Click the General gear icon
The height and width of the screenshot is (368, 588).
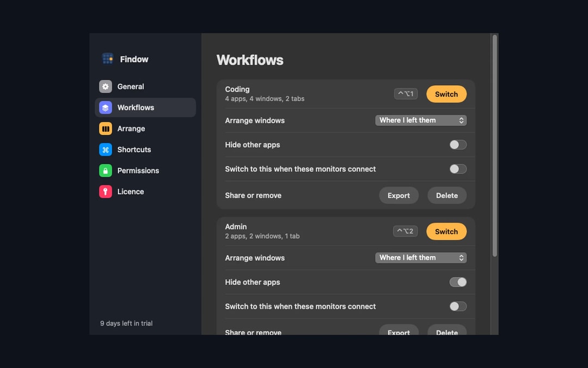pyautogui.click(x=106, y=86)
